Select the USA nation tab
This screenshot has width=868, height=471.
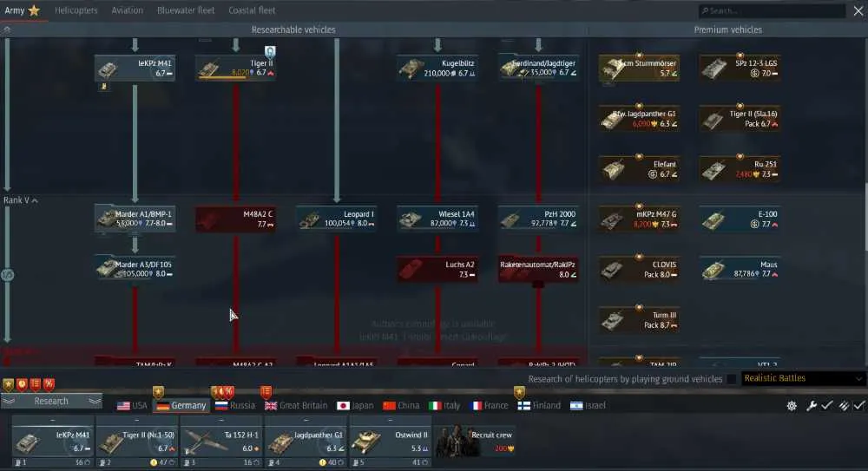(132, 406)
